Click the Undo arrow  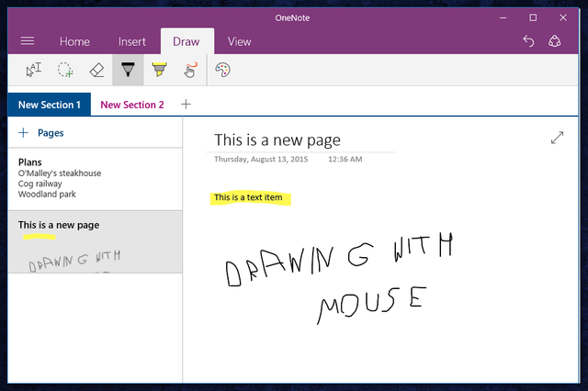coord(529,40)
